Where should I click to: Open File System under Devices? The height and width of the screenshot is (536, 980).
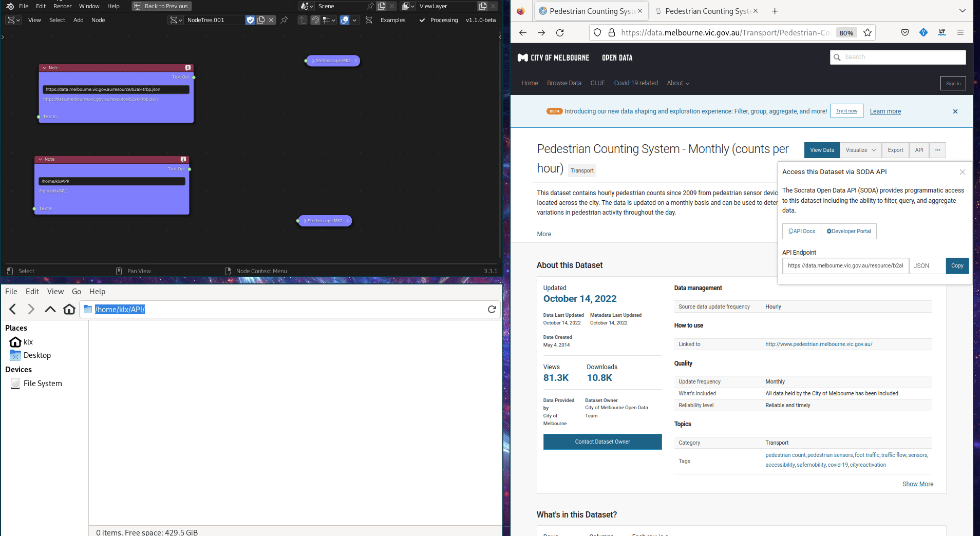(36, 384)
